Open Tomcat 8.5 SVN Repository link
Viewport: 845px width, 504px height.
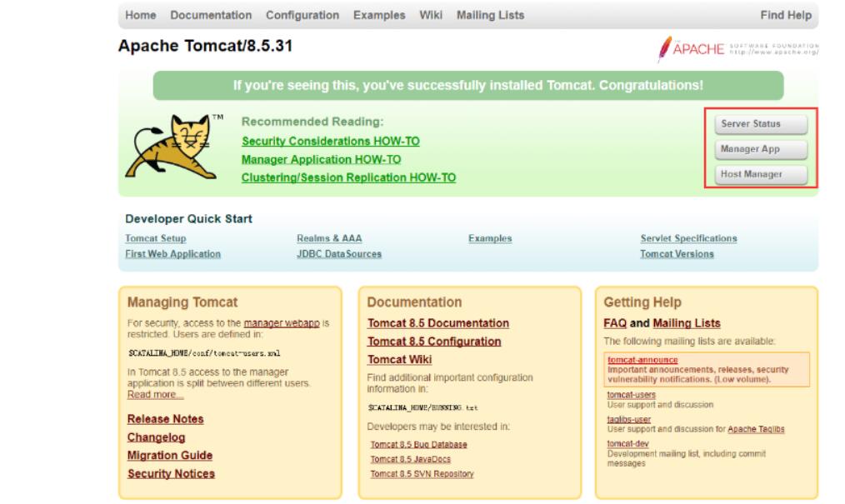coord(422,474)
